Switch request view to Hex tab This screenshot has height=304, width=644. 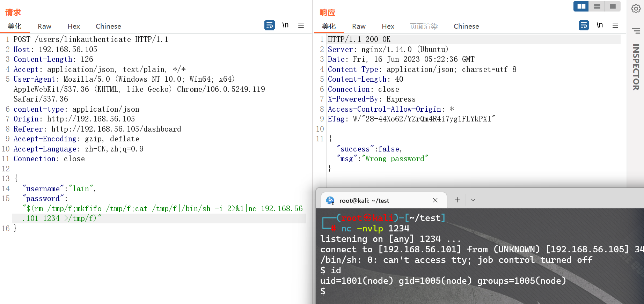click(x=74, y=26)
